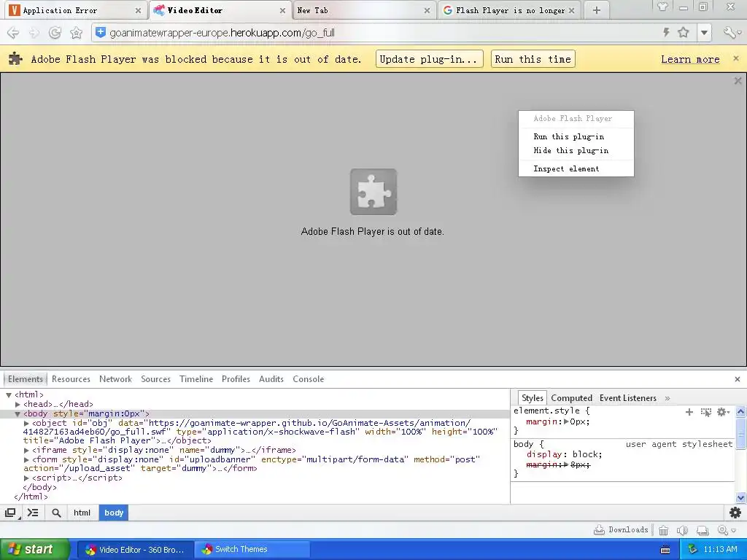Show more sidebar tabs with the double chevron
The image size is (747, 560).
coord(667,398)
